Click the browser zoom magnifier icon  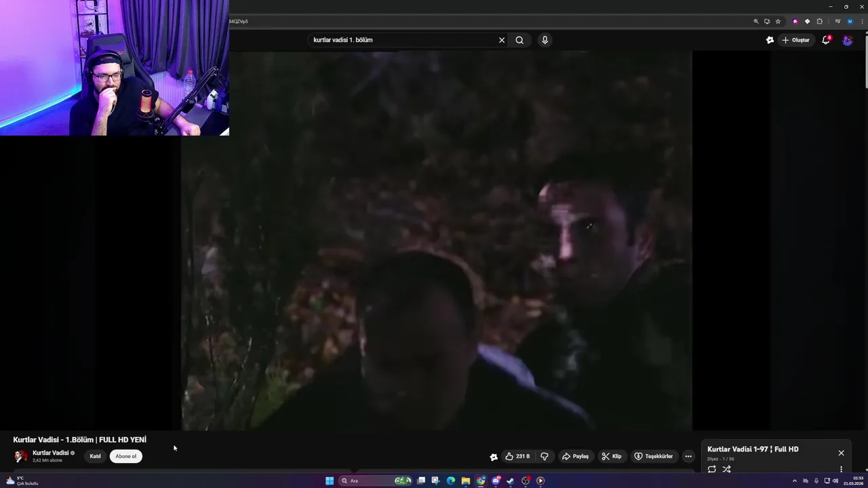756,22
